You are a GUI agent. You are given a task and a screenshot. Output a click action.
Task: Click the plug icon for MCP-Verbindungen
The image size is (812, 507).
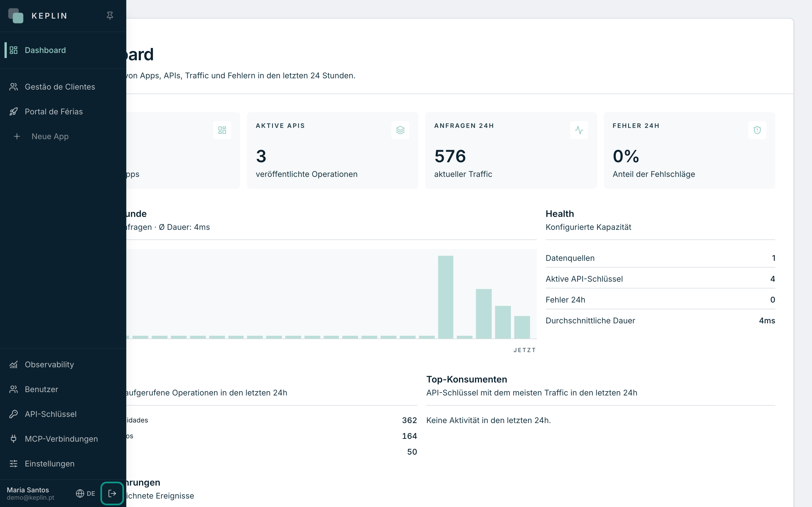point(14,439)
